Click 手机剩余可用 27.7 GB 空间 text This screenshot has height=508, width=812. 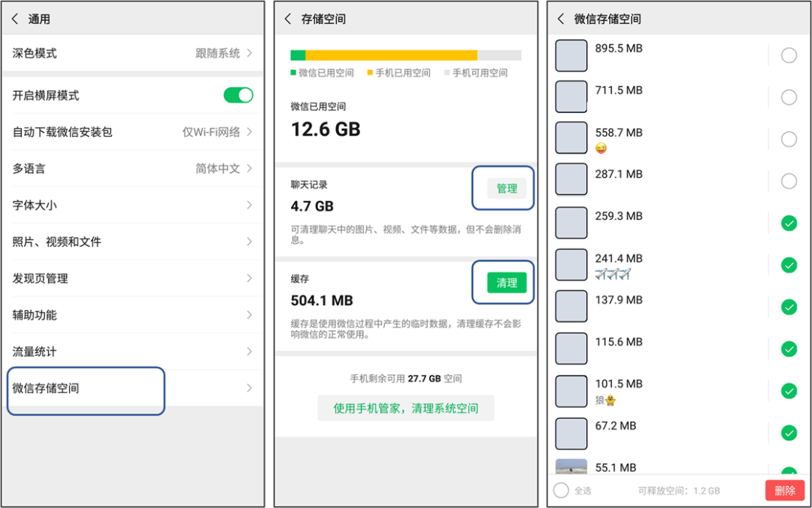coord(406,379)
